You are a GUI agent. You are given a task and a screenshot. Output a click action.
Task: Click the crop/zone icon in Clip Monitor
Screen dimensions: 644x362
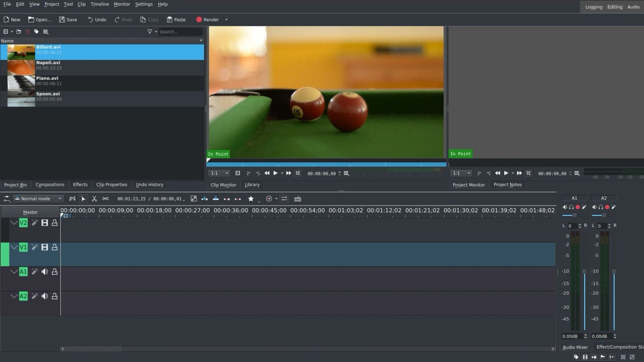(298, 173)
